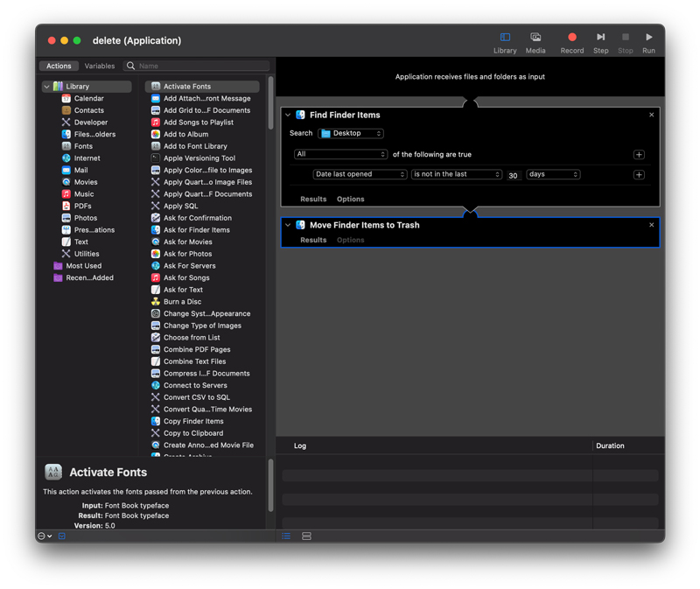Screen dimensions: 700x589
Task: Select the Contacts category
Action: click(x=89, y=110)
